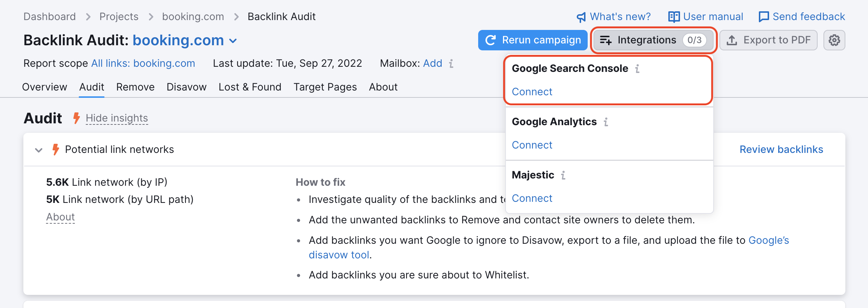Open Review backlinks link
This screenshot has height=308, width=868.
(x=781, y=149)
